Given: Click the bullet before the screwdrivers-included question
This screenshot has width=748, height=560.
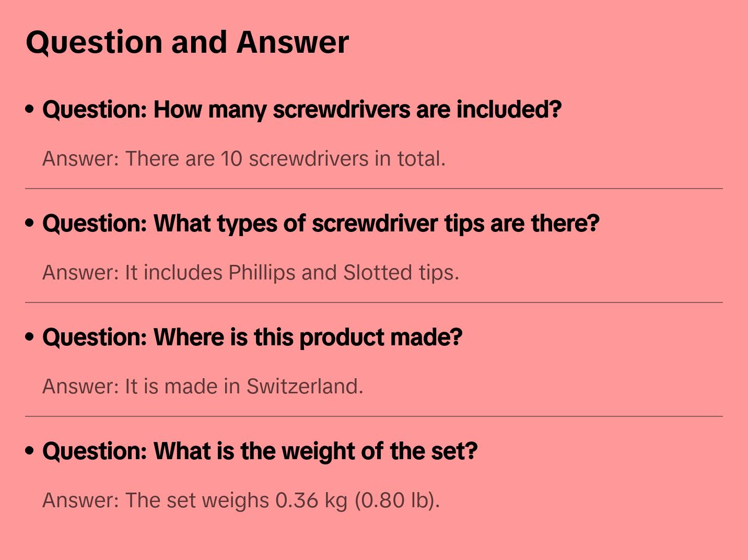Looking at the screenshot, I should point(30,109).
